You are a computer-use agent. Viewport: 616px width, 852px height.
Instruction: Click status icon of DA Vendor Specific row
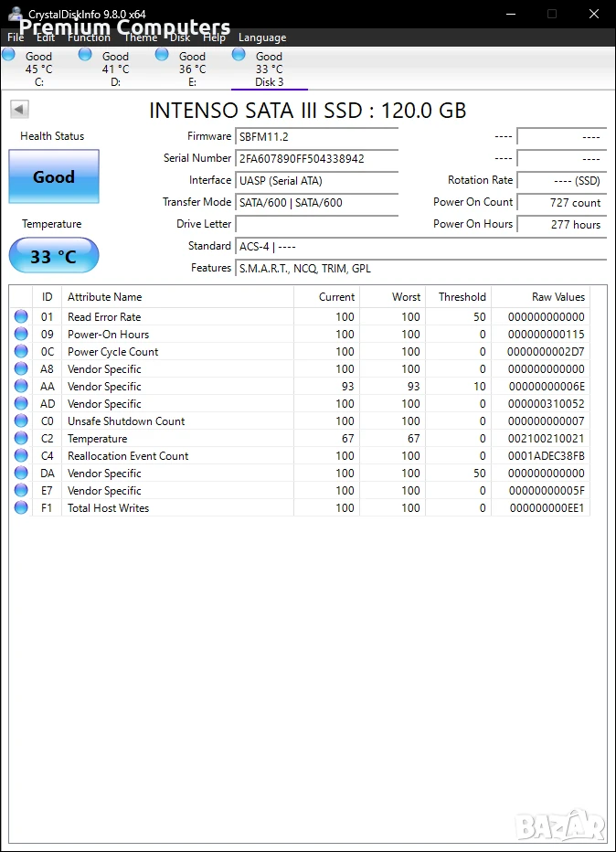point(21,473)
